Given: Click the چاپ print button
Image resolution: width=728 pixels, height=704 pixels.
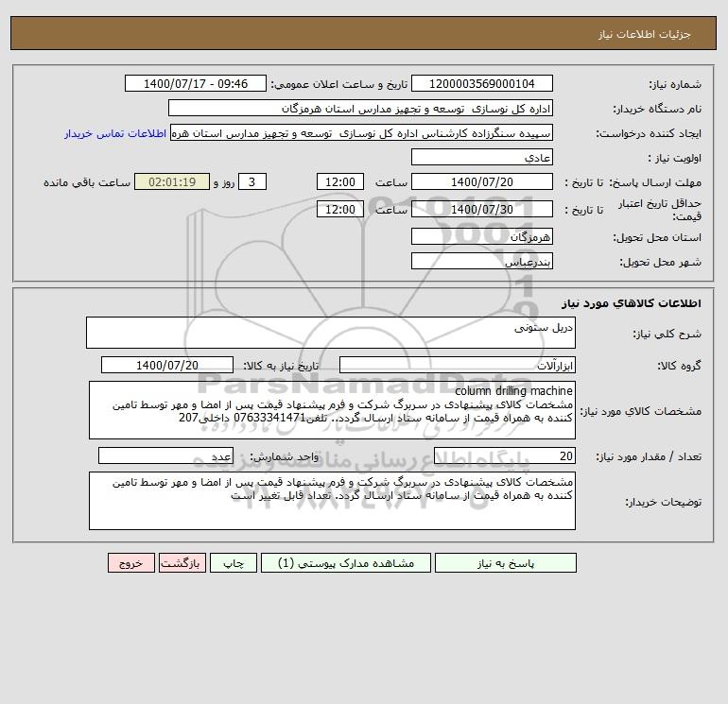Looking at the screenshot, I should tap(234, 563).
